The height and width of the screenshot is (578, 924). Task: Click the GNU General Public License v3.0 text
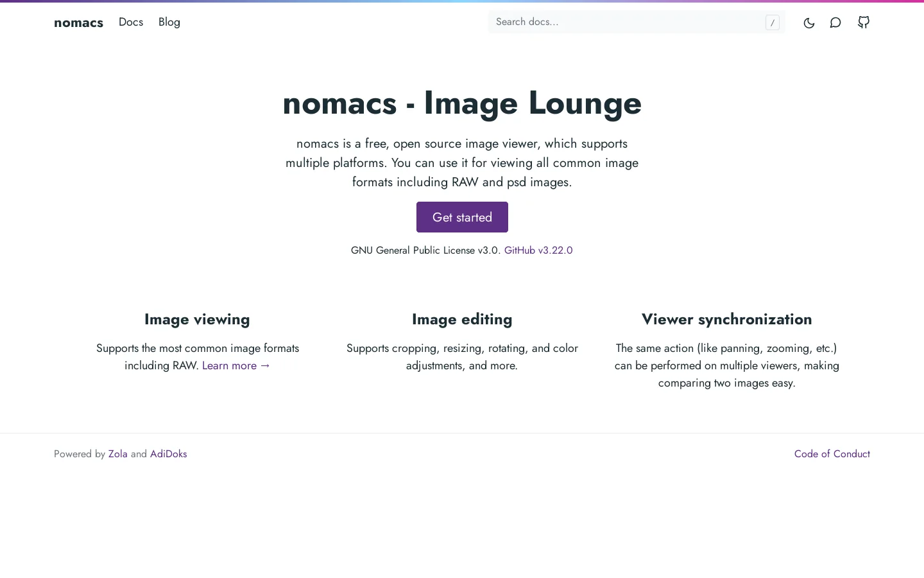[x=425, y=250]
